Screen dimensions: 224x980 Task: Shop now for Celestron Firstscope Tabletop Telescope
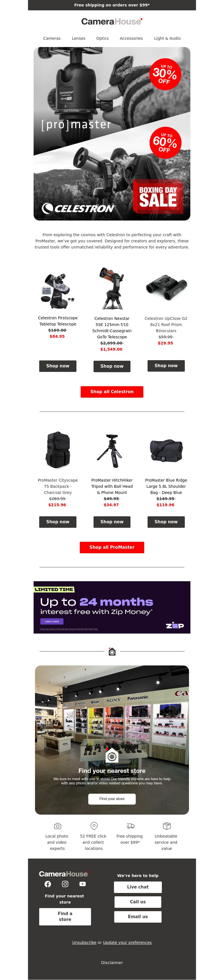[x=58, y=366]
